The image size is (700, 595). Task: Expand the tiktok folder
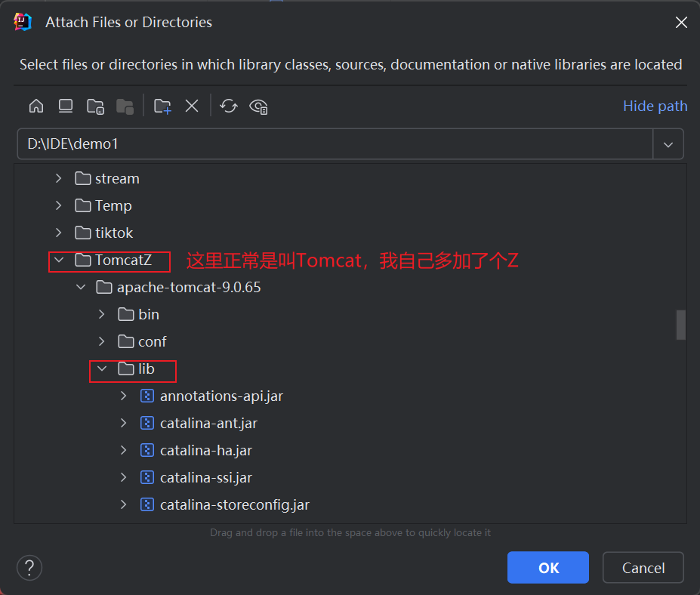pyautogui.click(x=58, y=233)
